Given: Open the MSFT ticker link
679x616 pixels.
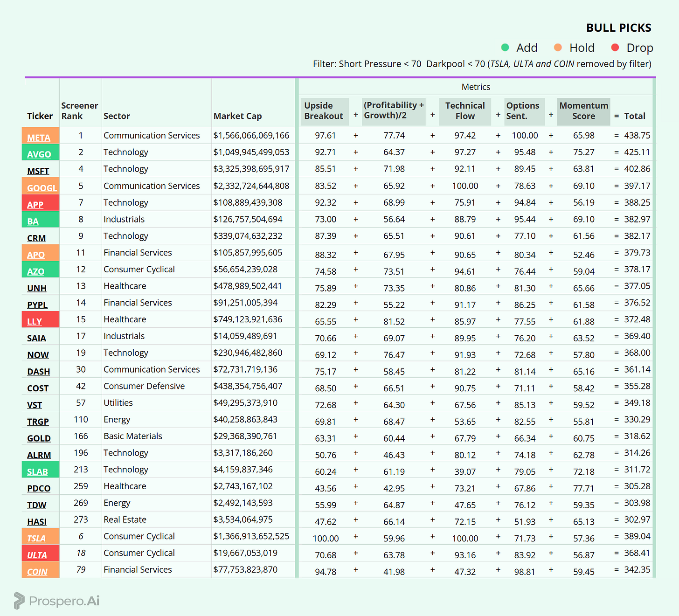Looking at the screenshot, I should pyautogui.click(x=38, y=171).
